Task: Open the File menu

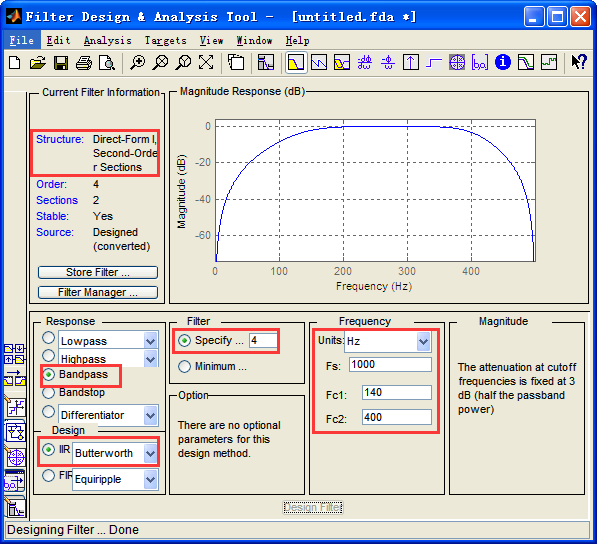Action: pyautogui.click(x=22, y=40)
